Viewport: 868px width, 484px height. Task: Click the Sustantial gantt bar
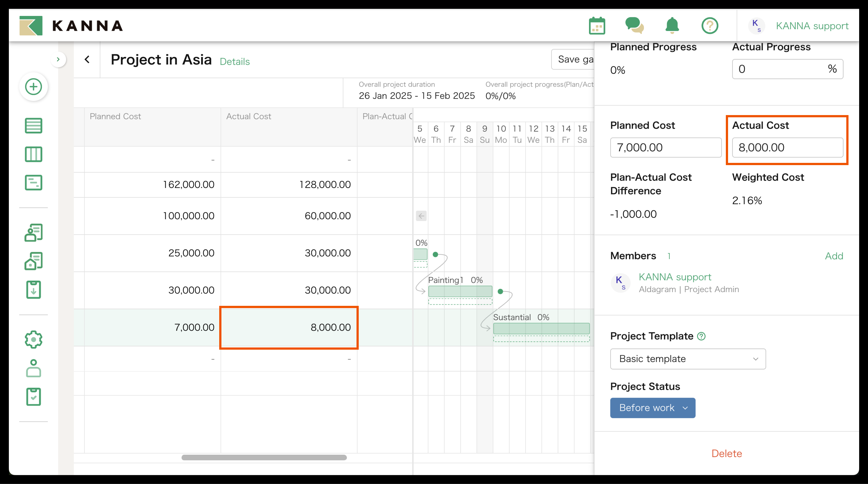541,328
